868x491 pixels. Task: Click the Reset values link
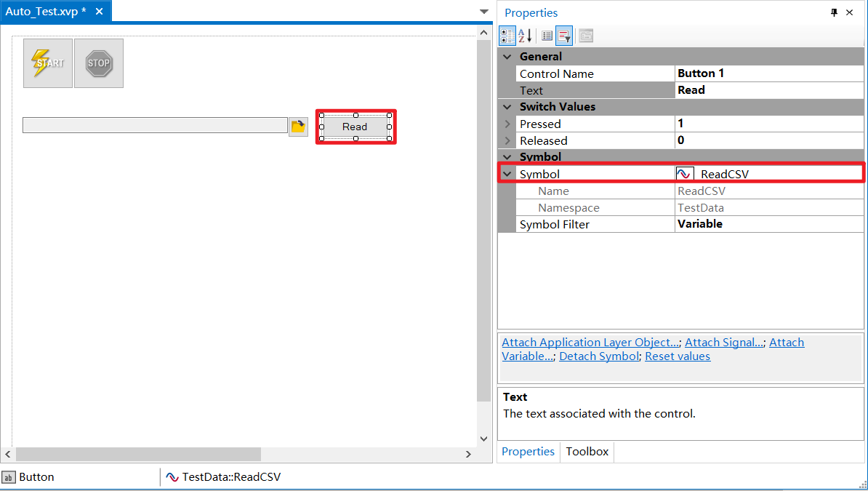coord(678,356)
